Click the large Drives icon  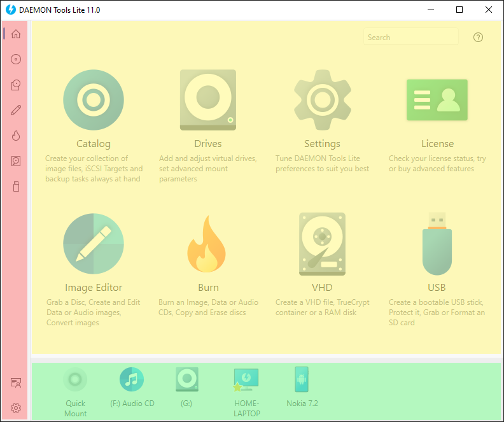tap(208, 100)
